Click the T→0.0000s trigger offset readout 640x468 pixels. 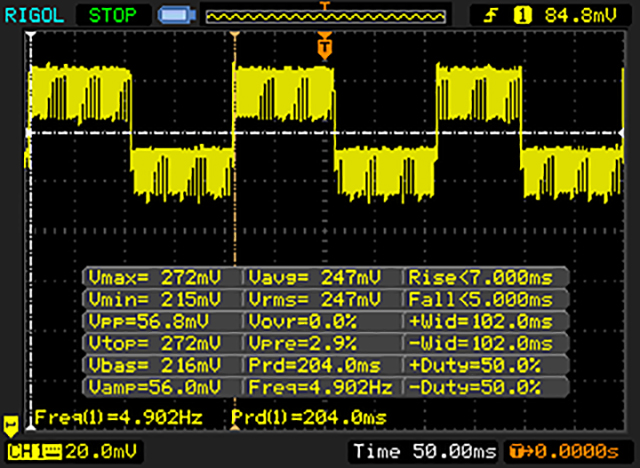click(x=564, y=452)
